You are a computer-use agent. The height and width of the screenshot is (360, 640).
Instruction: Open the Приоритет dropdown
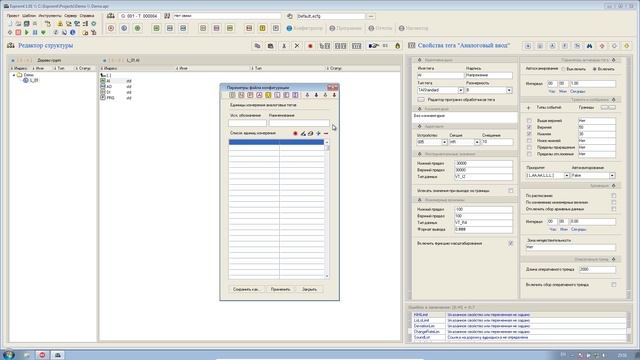(x=567, y=175)
